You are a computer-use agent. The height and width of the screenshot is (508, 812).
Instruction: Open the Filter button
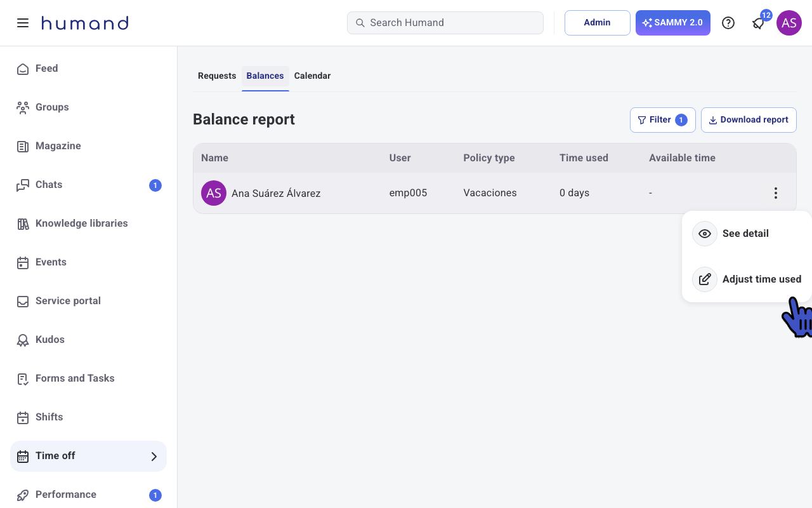[x=663, y=120]
